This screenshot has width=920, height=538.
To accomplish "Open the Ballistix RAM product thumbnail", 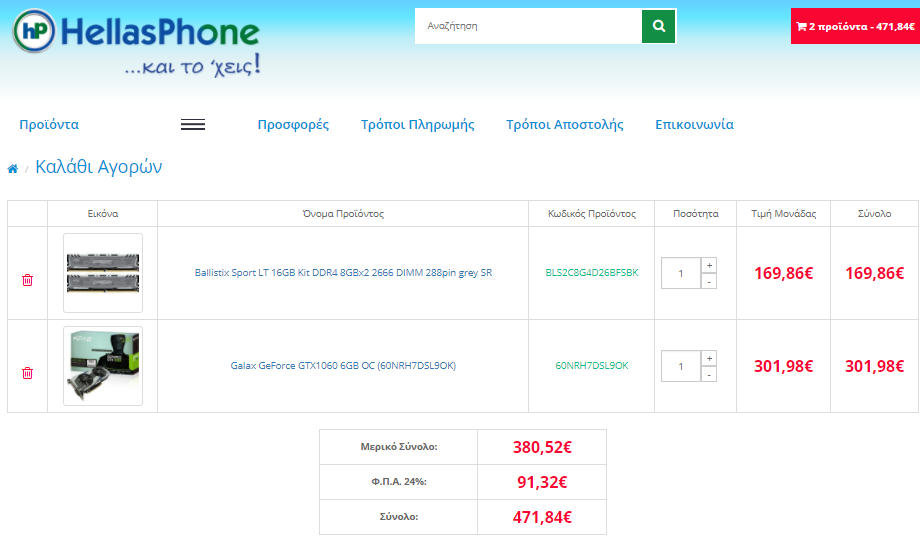I will coord(103,273).
